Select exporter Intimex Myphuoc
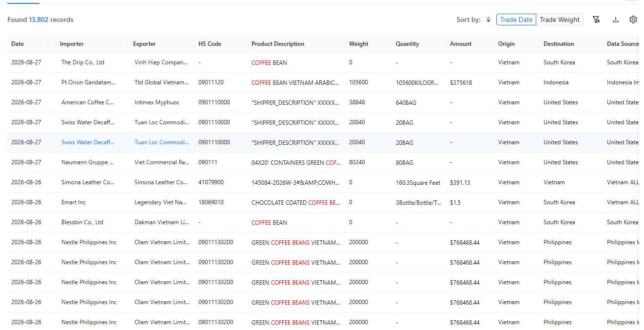 (x=157, y=102)
